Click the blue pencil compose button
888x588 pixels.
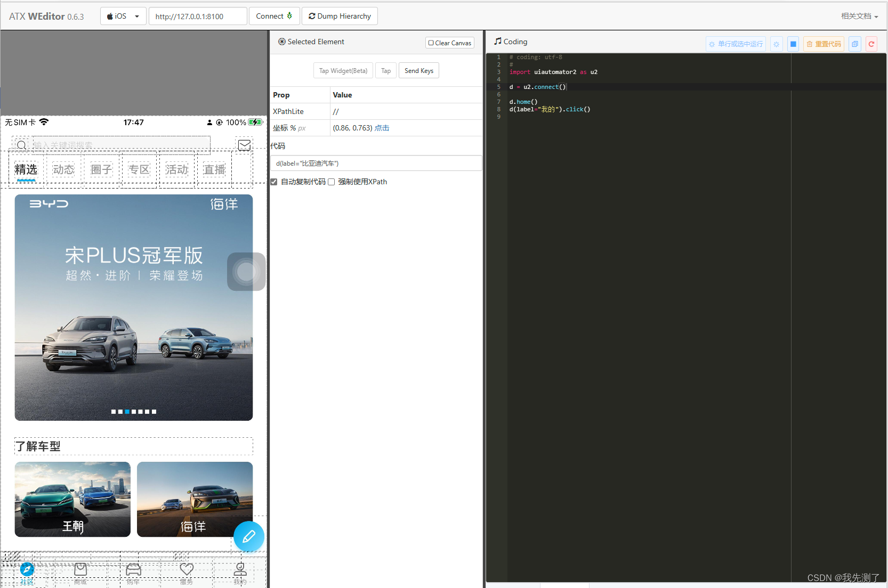[x=249, y=536]
